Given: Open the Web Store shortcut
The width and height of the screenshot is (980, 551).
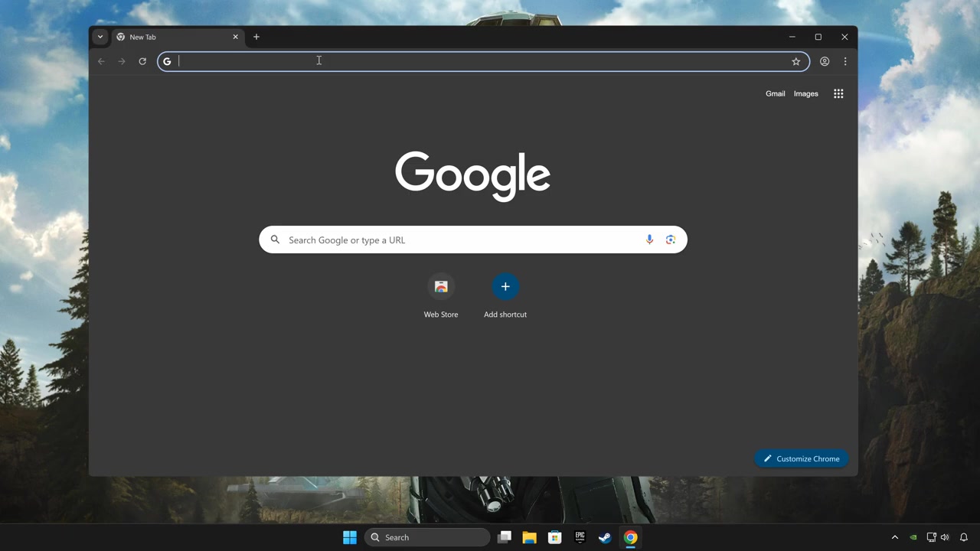Looking at the screenshot, I should (x=441, y=296).
